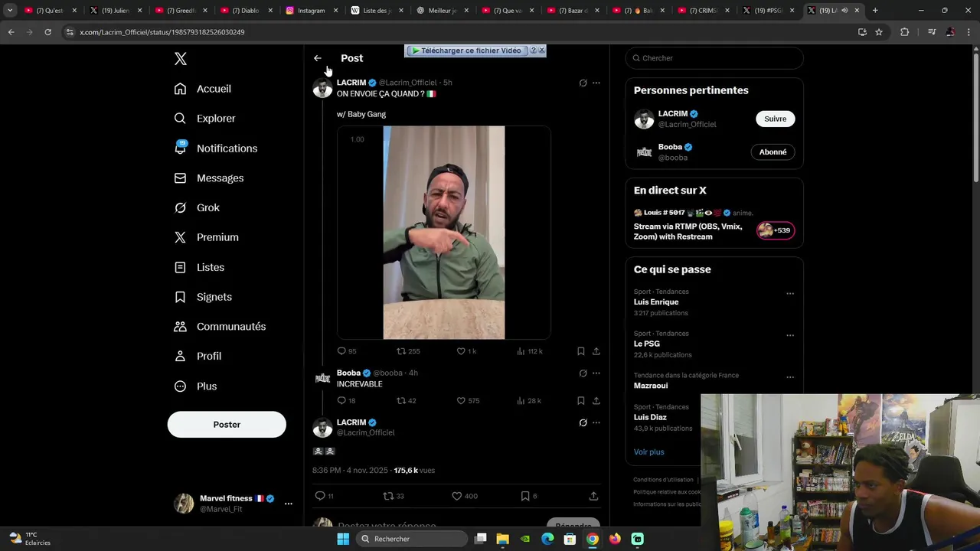Focus the Chercher search field
980x551 pixels.
coord(714,58)
